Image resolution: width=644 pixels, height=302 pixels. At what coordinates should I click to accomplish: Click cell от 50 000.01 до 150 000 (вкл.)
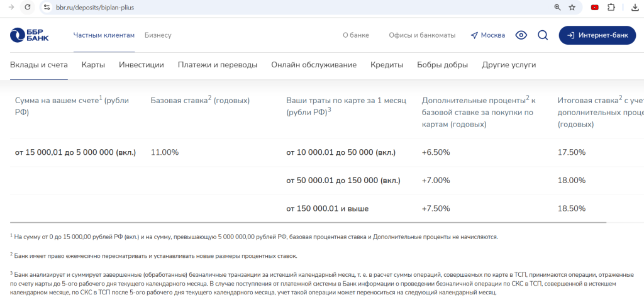pos(343,181)
